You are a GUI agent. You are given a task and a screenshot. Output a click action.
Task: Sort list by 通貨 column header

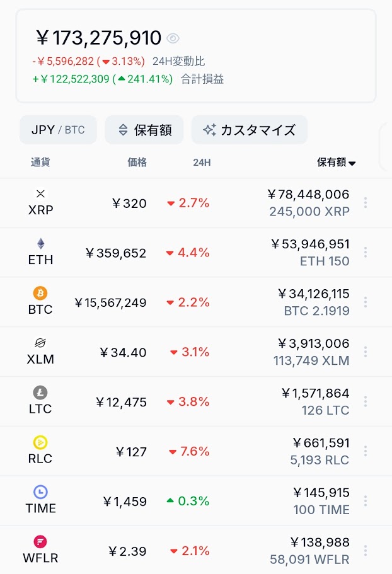tap(40, 162)
